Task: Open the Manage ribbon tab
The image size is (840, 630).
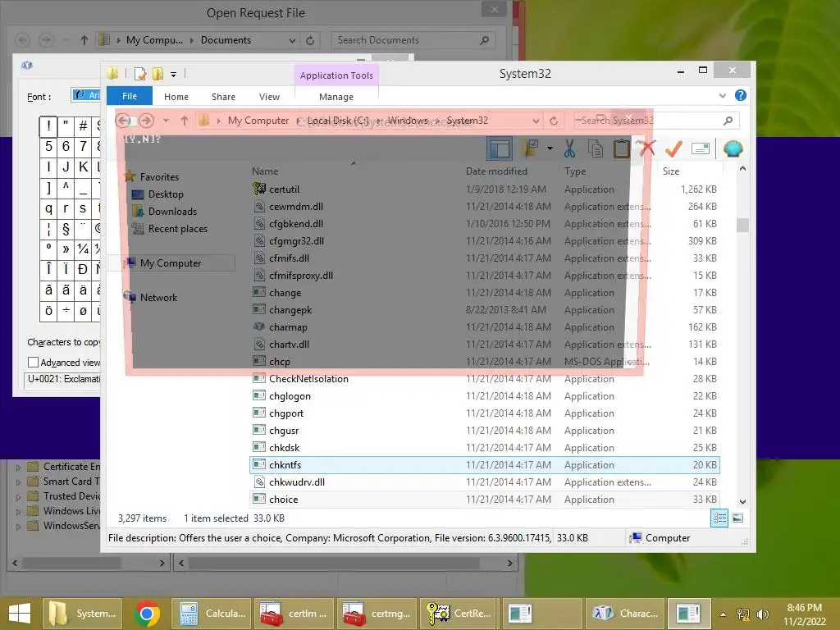Action: [336, 97]
